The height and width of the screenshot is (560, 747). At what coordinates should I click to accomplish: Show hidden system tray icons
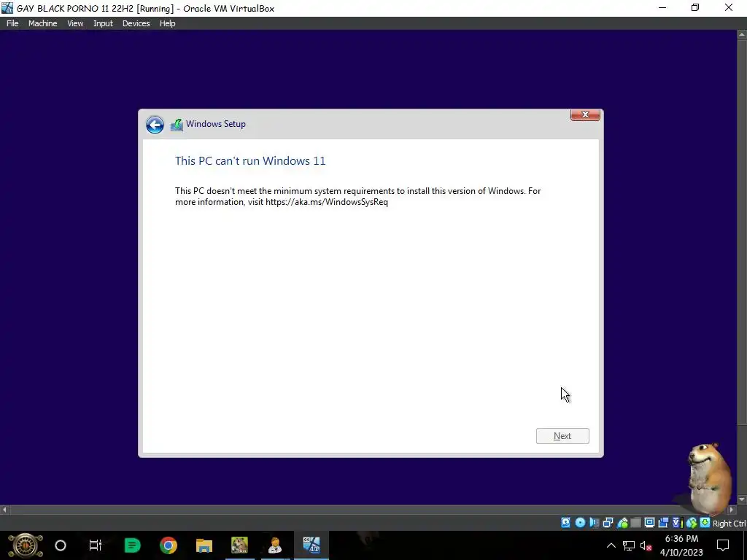pyautogui.click(x=611, y=545)
